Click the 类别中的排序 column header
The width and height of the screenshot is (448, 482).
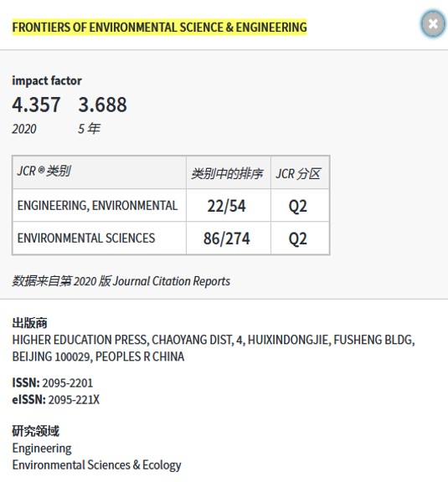[x=229, y=172]
